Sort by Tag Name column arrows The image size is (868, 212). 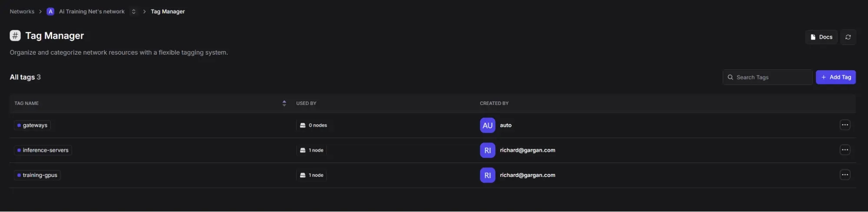tap(284, 103)
